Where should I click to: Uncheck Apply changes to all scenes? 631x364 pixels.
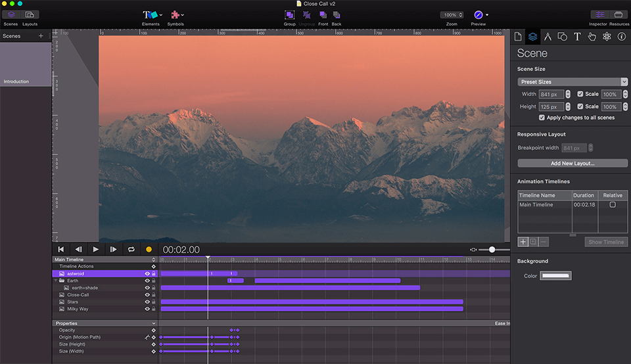[542, 118]
